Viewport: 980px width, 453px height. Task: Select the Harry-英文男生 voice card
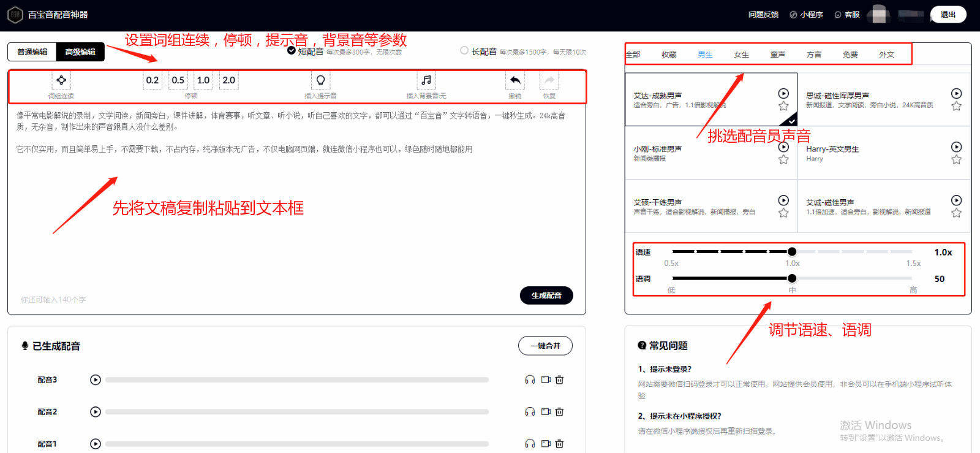point(884,153)
